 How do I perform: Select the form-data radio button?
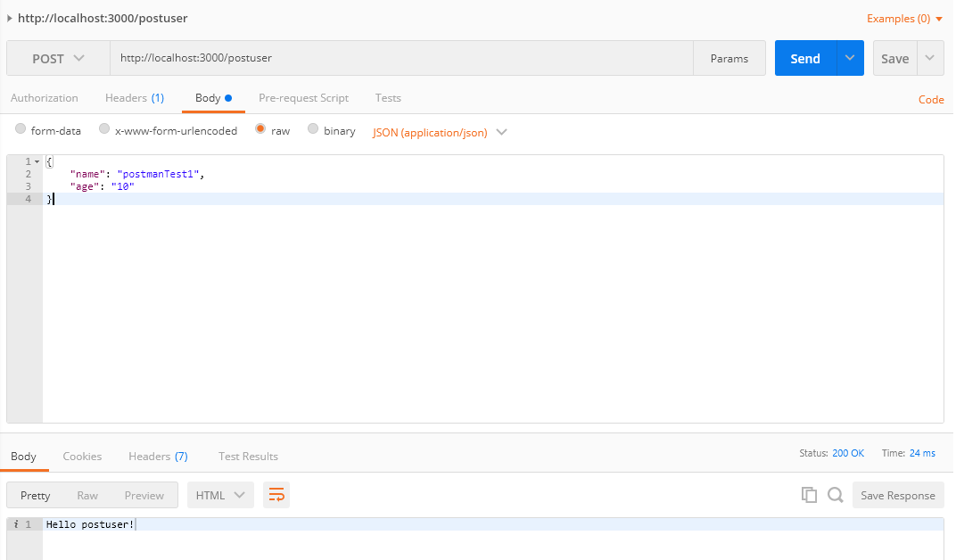click(x=21, y=130)
